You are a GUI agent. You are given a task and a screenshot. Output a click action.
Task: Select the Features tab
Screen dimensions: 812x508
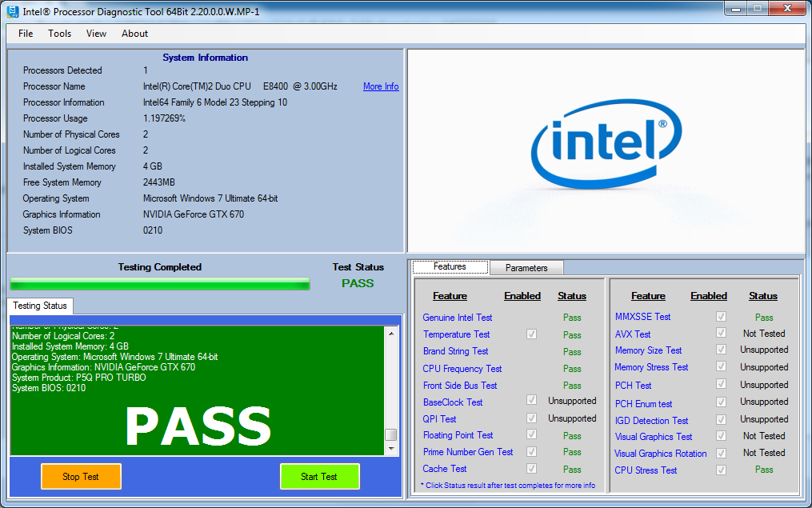(x=450, y=267)
